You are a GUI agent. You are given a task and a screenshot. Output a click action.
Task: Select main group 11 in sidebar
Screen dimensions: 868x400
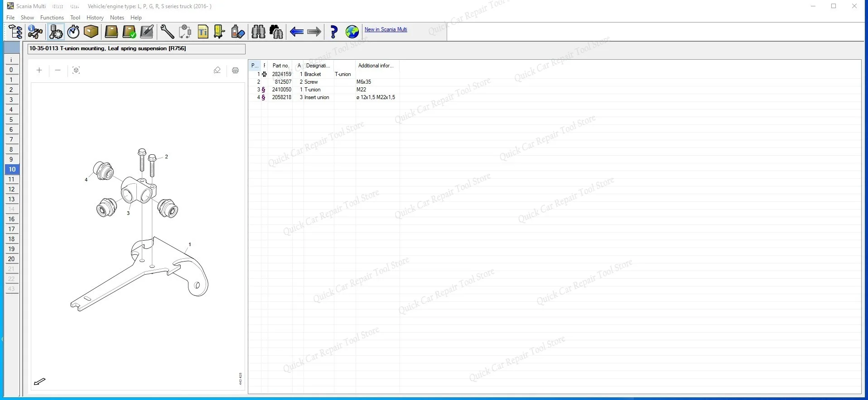tap(12, 179)
